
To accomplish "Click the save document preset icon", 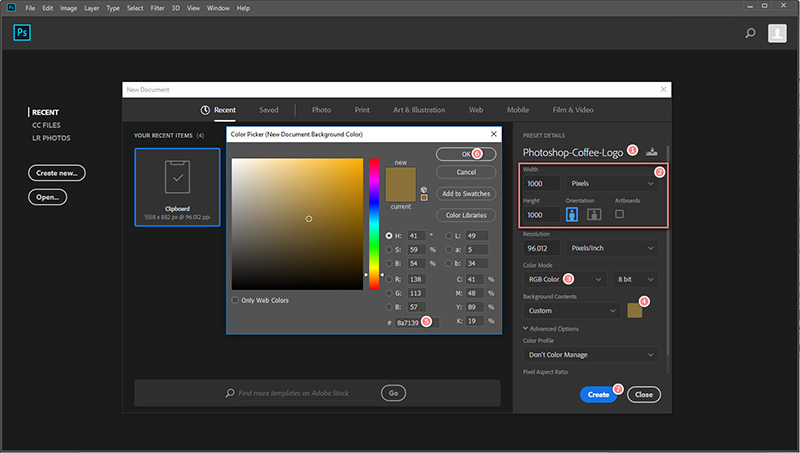I will 653,152.
